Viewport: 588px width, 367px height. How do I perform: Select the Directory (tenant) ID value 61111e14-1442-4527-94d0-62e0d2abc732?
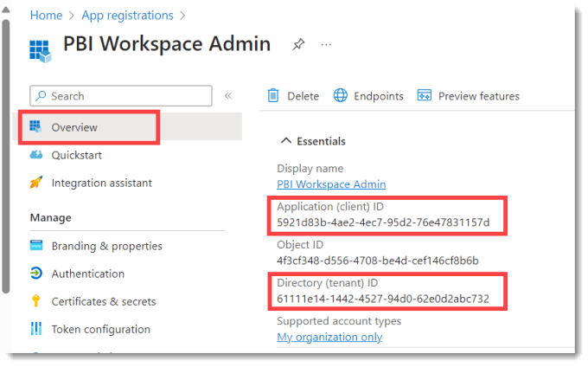click(383, 299)
